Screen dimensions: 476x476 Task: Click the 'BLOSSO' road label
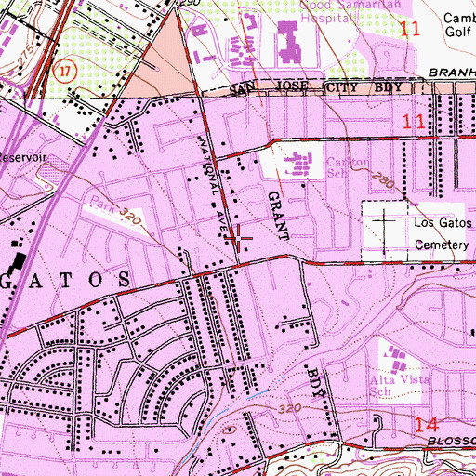(x=452, y=442)
